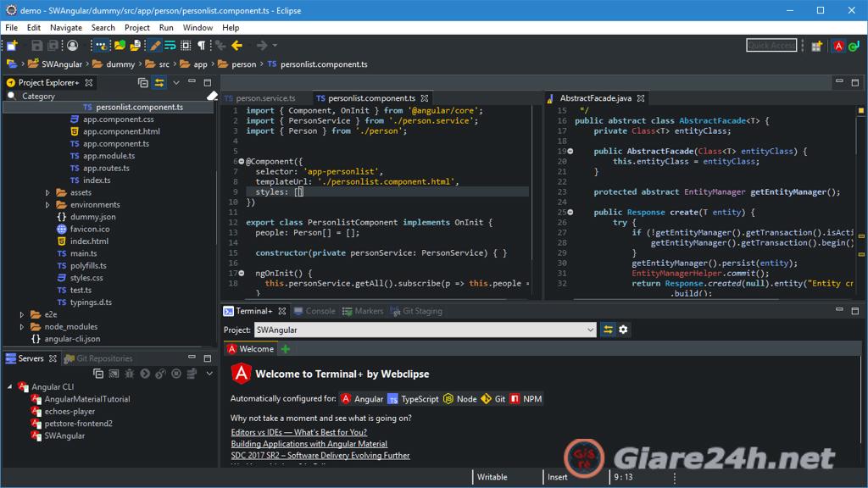Open the Building Applications with Angular Material link
Image resolution: width=868 pixels, height=488 pixels.
(x=309, y=443)
